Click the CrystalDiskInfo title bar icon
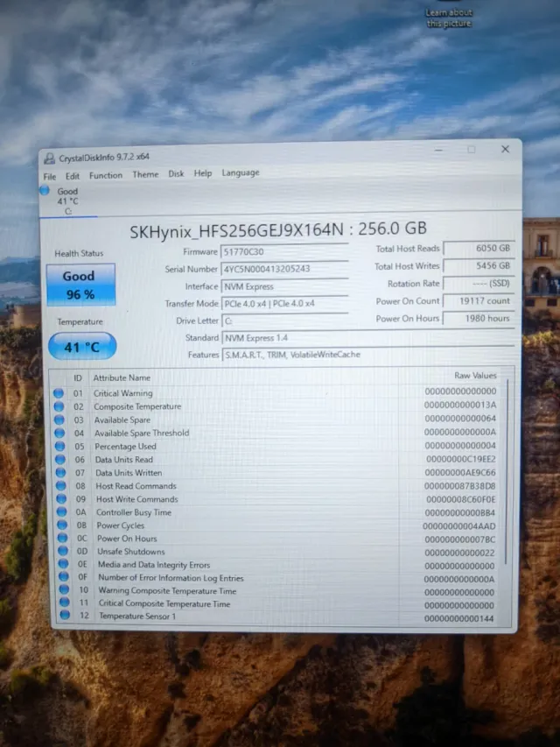 [49, 159]
